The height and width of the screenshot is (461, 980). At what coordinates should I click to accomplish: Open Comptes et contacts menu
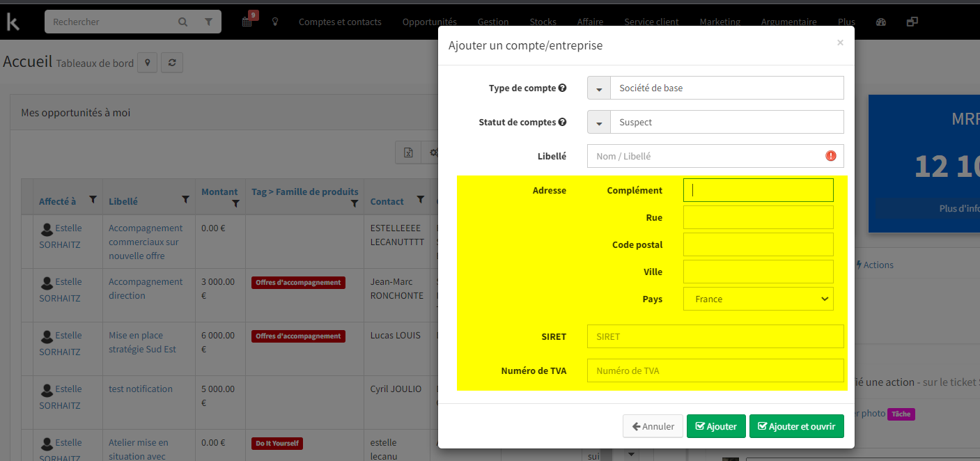340,22
